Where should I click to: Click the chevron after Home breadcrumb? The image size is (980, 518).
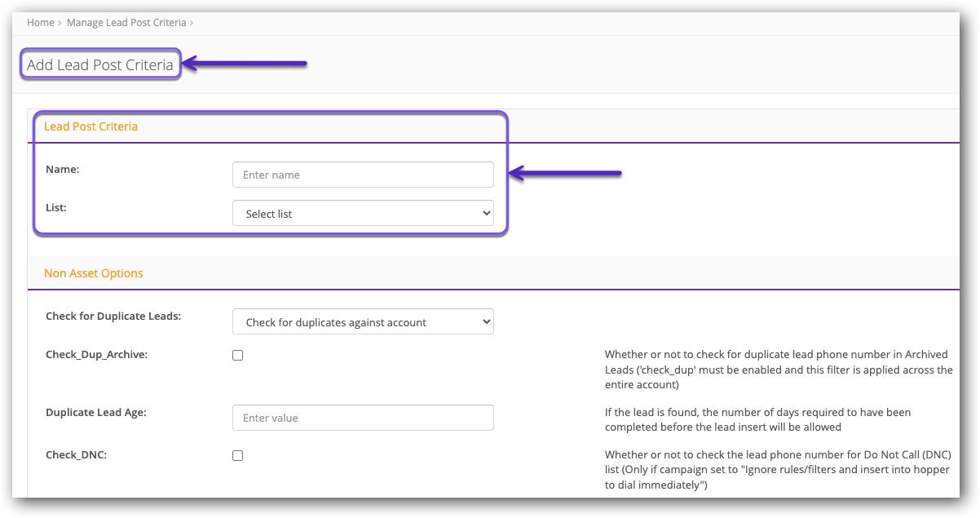pyautogui.click(x=61, y=23)
